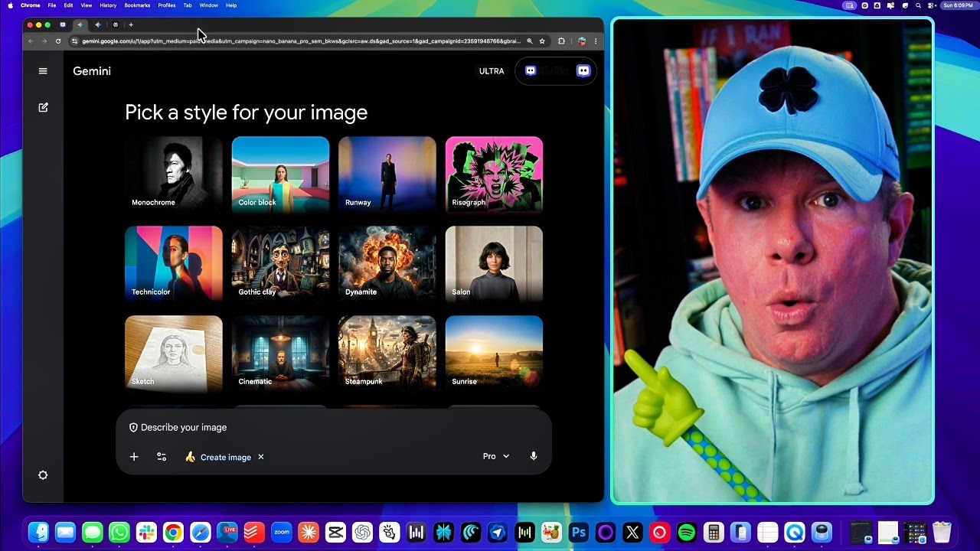The image size is (980, 551).
Task: Open Gemini settings gear in sidebar
Action: point(43,475)
